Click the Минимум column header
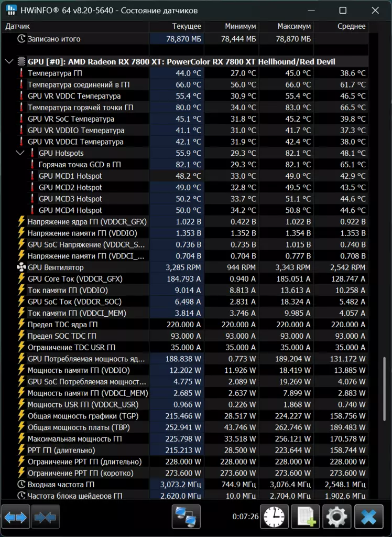392x537 pixels. click(232, 26)
